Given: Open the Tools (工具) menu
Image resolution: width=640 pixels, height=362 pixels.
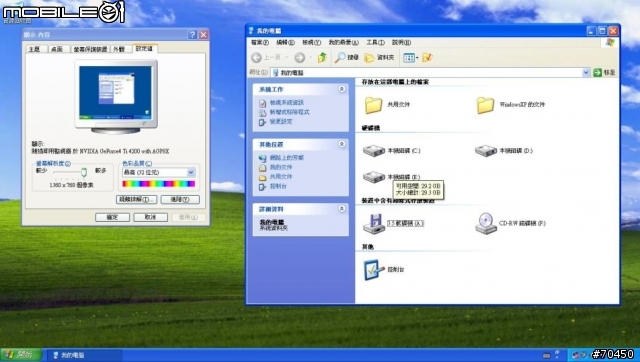Looking at the screenshot, I should click(x=375, y=42).
